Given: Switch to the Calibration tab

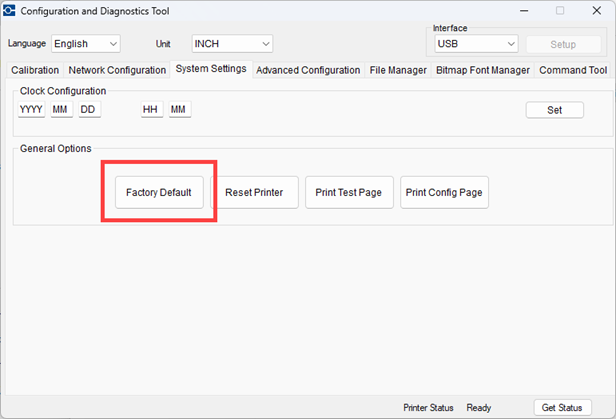Looking at the screenshot, I should coord(35,70).
